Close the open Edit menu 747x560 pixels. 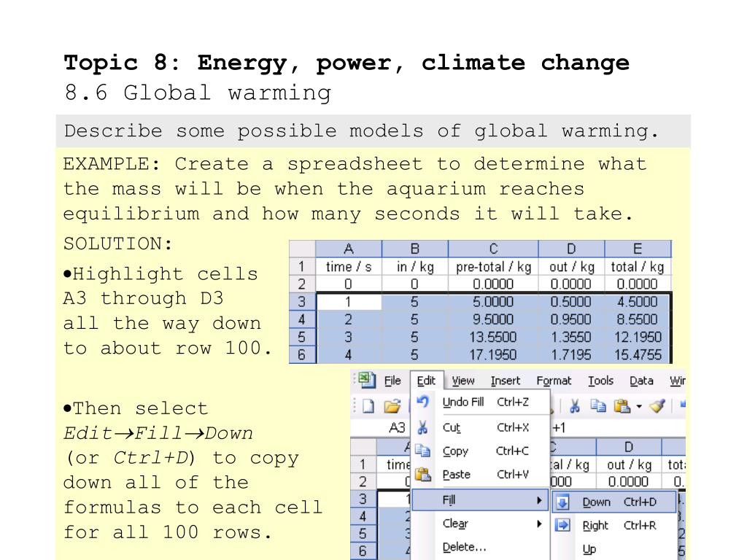pos(426,381)
